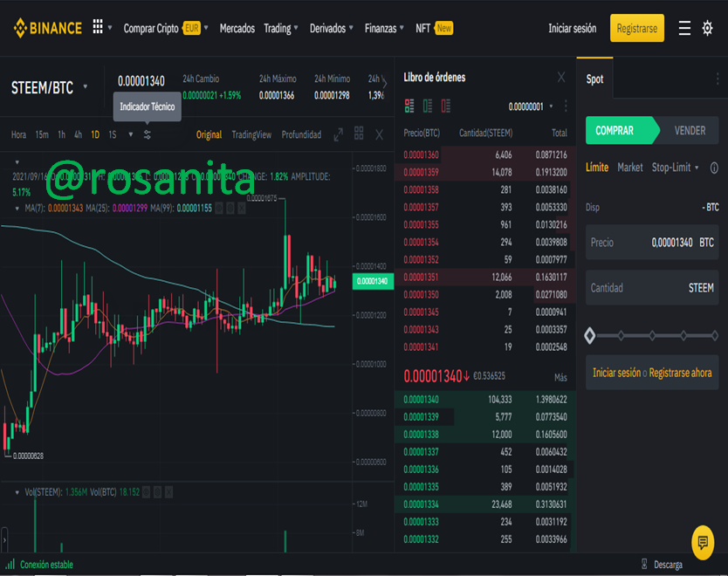Expand the left side panel handle

4,540
